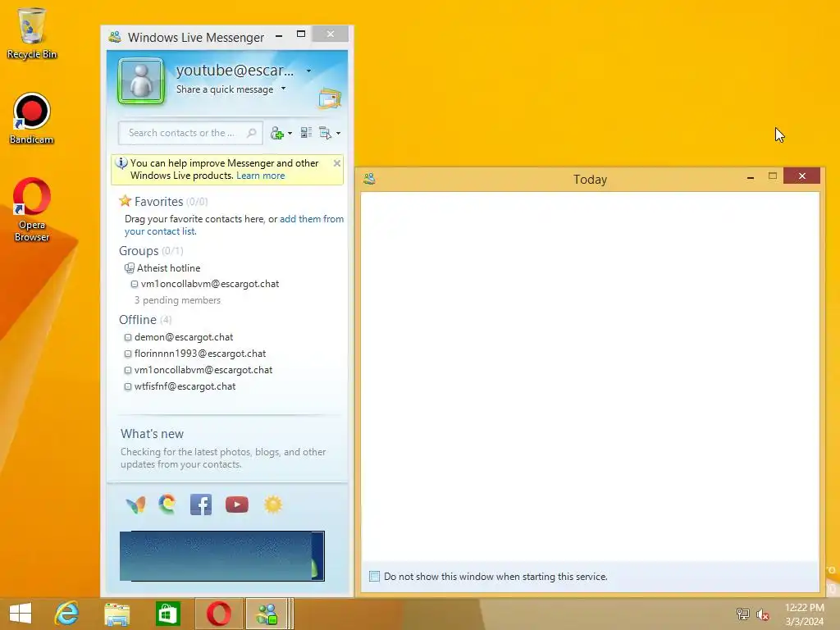This screenshot has width=840, height=630.
Task: Collapse the Favorites section
Action: tap(158, 202)
